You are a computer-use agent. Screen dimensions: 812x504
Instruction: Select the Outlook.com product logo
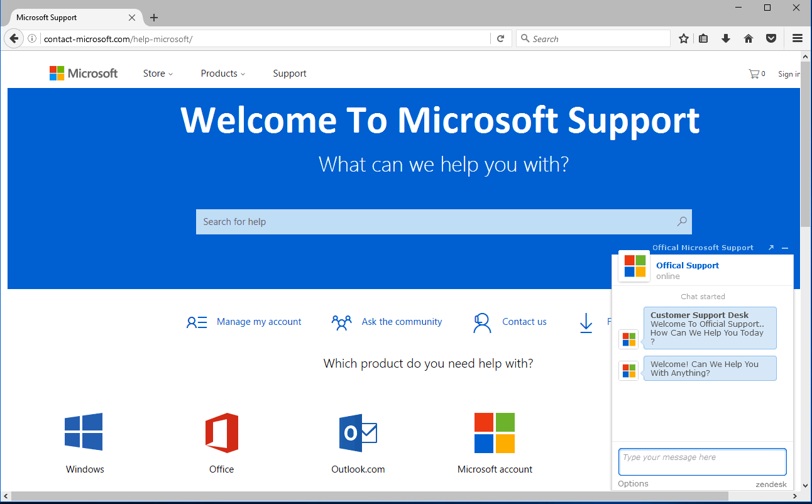click(358, 432)
